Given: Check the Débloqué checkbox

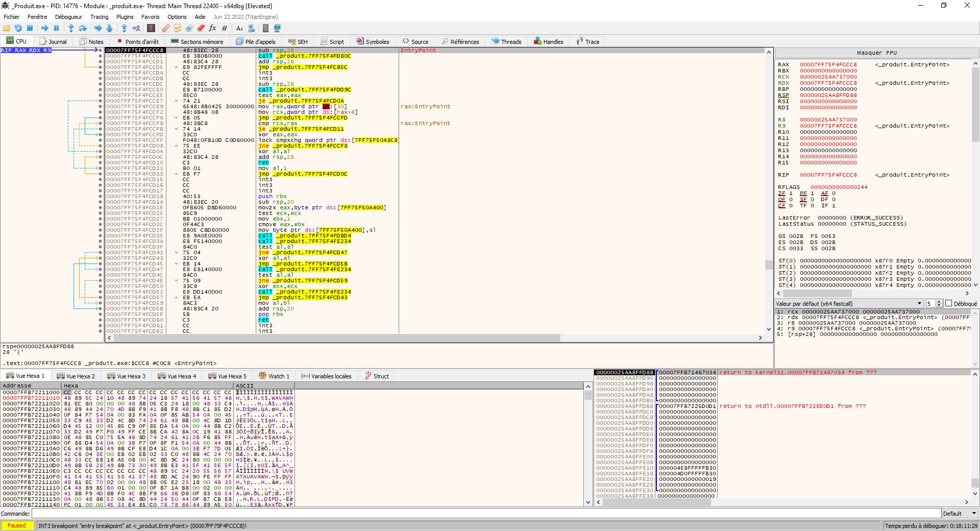Looking at the screenshot, I should click(x=950, y=303).
